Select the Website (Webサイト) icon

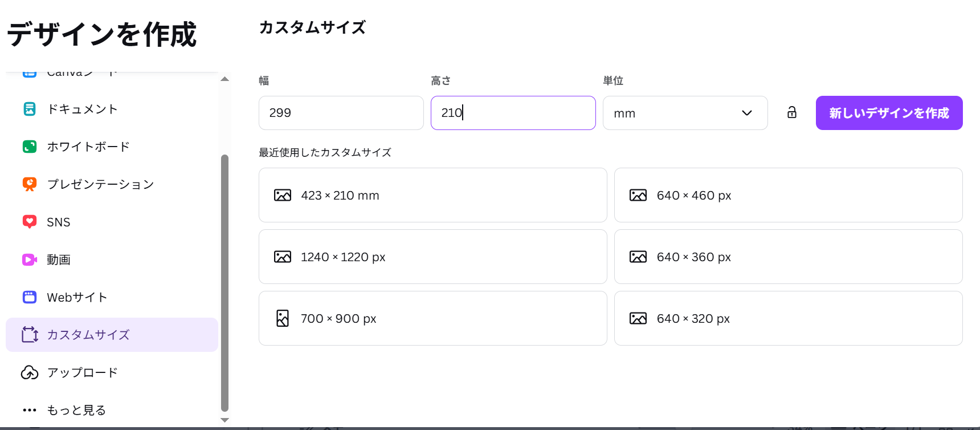click(30, 297)
